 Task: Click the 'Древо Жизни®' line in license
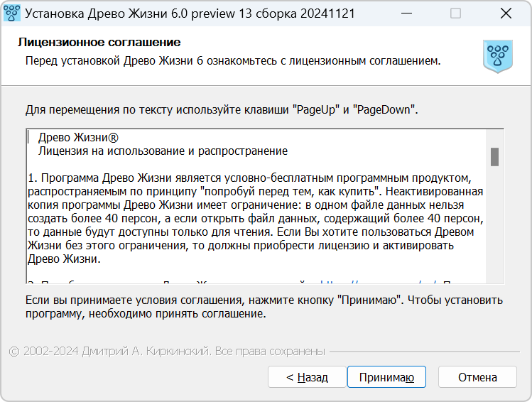click(x=78, y=137)
